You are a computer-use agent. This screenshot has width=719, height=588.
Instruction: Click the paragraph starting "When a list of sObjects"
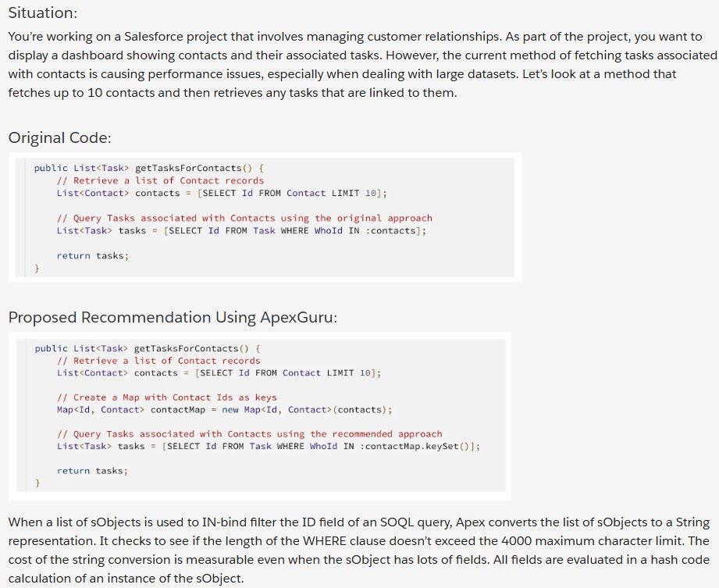pos(359,550)
